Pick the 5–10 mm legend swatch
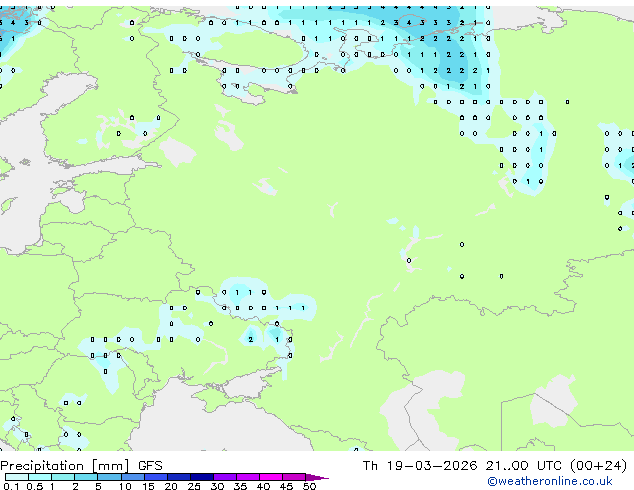 [109, 477]
